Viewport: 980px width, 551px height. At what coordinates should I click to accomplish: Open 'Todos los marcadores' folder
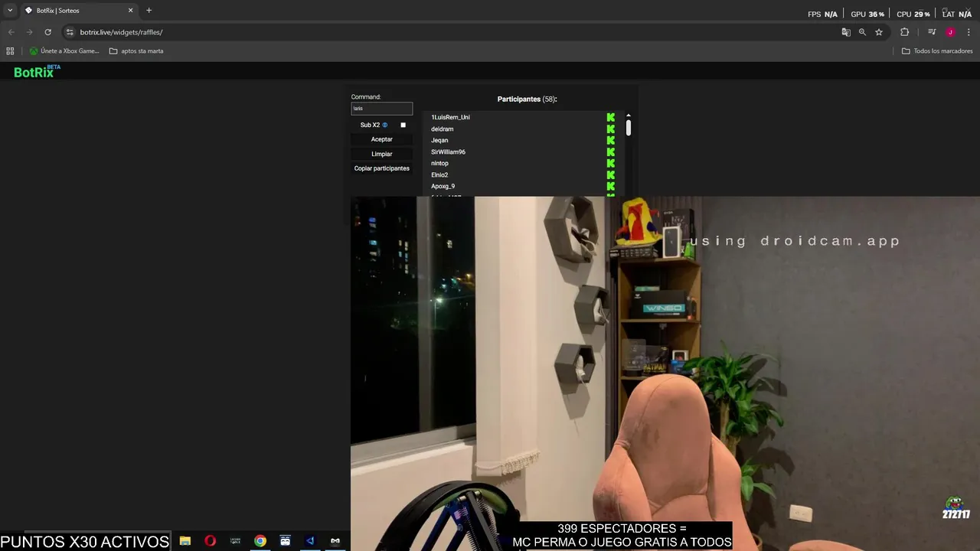point(937,51)
